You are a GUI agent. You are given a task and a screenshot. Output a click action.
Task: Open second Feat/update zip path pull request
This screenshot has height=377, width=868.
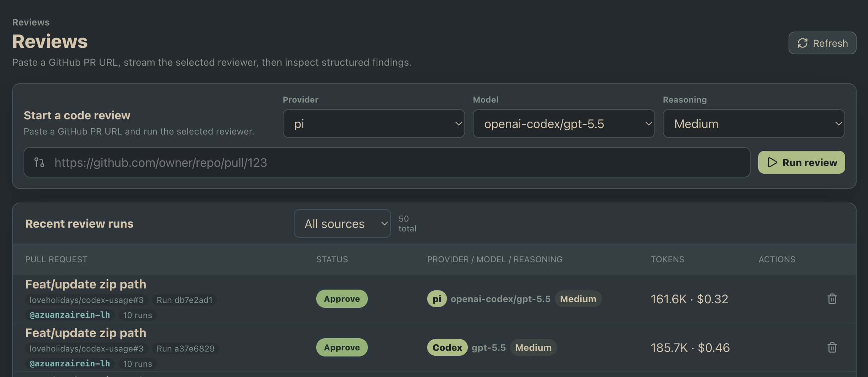[x=86, y=333]
